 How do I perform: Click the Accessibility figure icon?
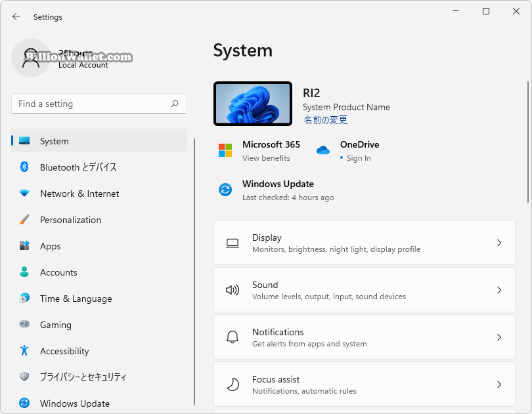[x=24, y=350]
